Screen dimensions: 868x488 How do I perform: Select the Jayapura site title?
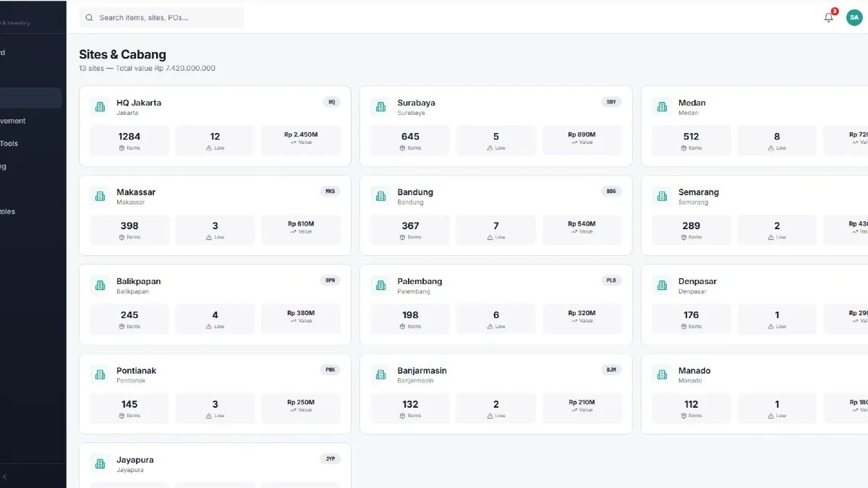[135, 460]
